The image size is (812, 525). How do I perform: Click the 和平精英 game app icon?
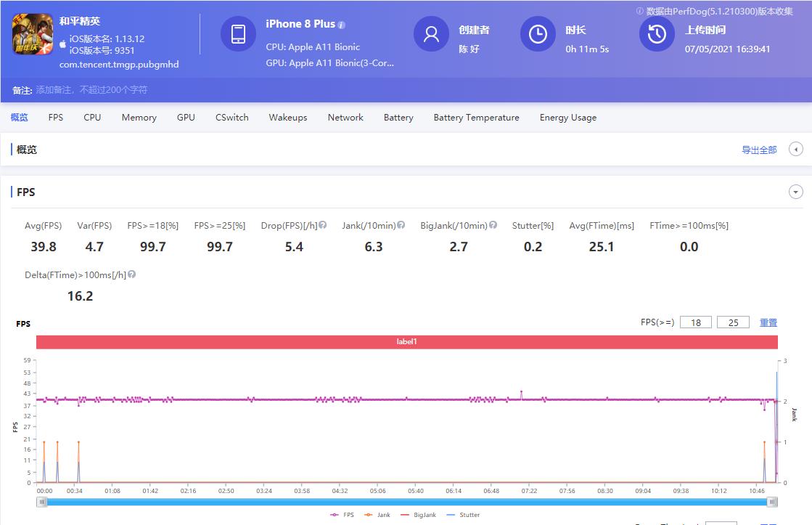pos(33,35)
